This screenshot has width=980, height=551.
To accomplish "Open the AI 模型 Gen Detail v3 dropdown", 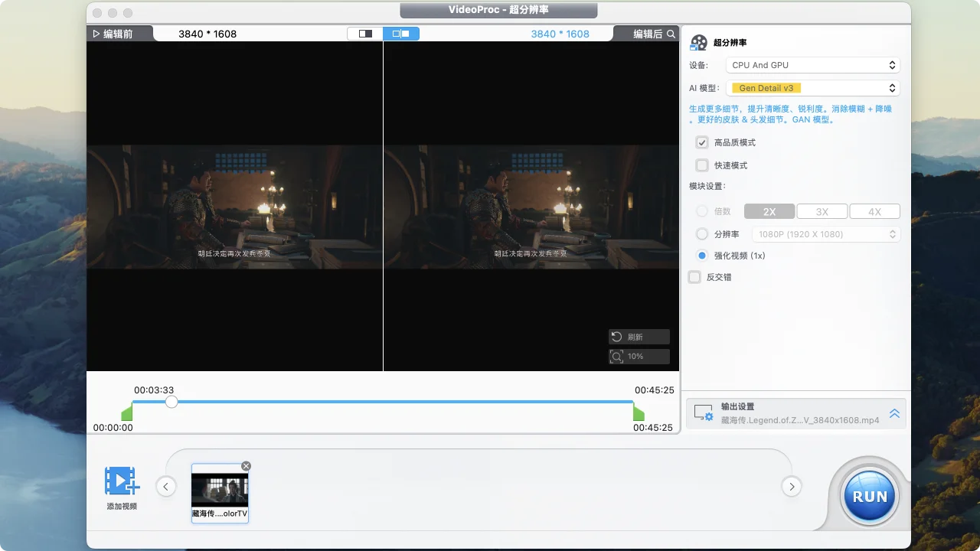I will click(812, 88).
